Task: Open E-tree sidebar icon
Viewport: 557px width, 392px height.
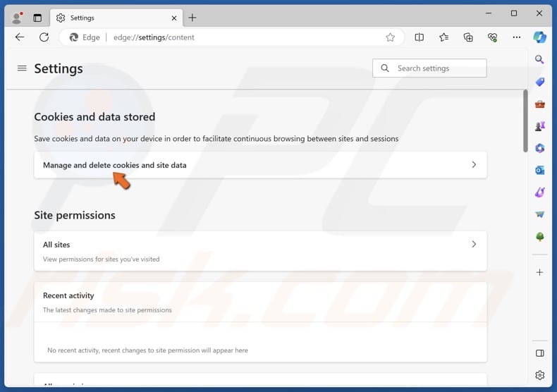Action: [540, 237]
